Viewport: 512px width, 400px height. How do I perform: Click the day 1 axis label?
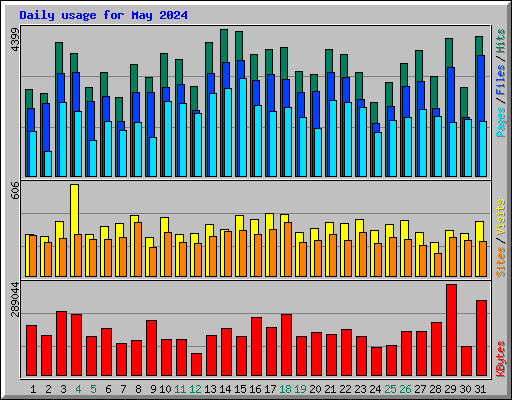[33, 389]
